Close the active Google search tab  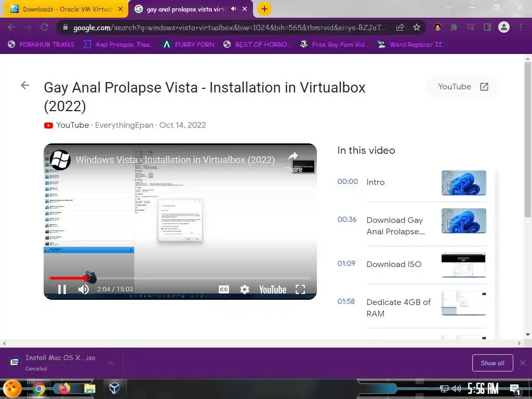coord(245,9)
